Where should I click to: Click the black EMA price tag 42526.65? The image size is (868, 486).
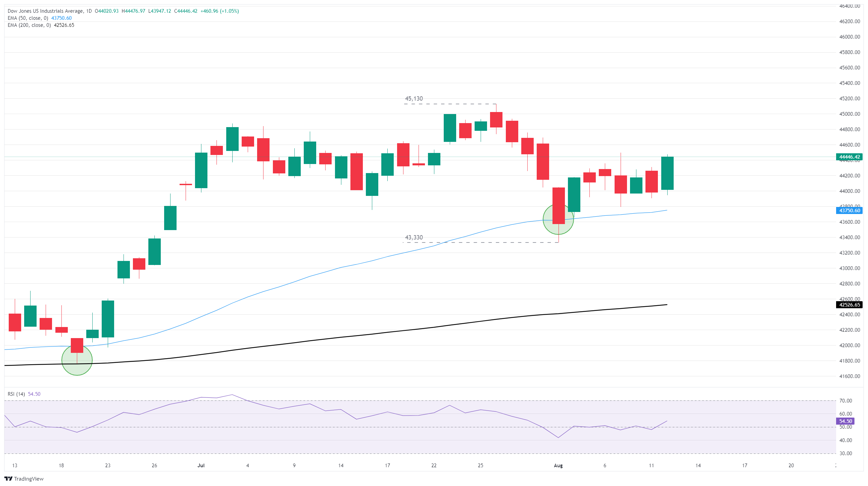(x=850, y=305)
